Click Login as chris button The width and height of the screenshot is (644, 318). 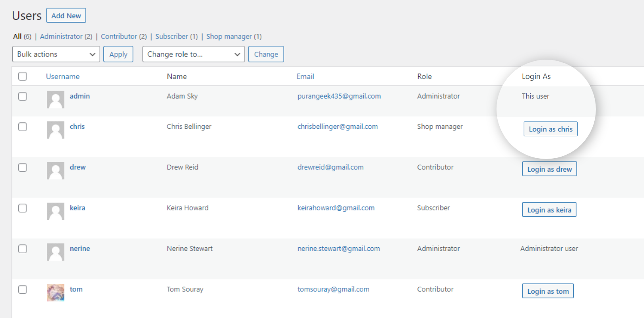[x=551, y=129]
